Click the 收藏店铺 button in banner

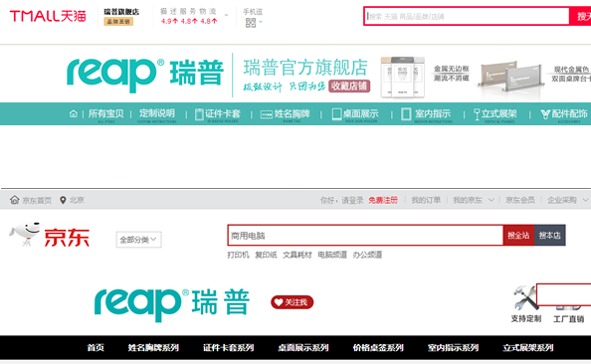click(x=349, y=86)
